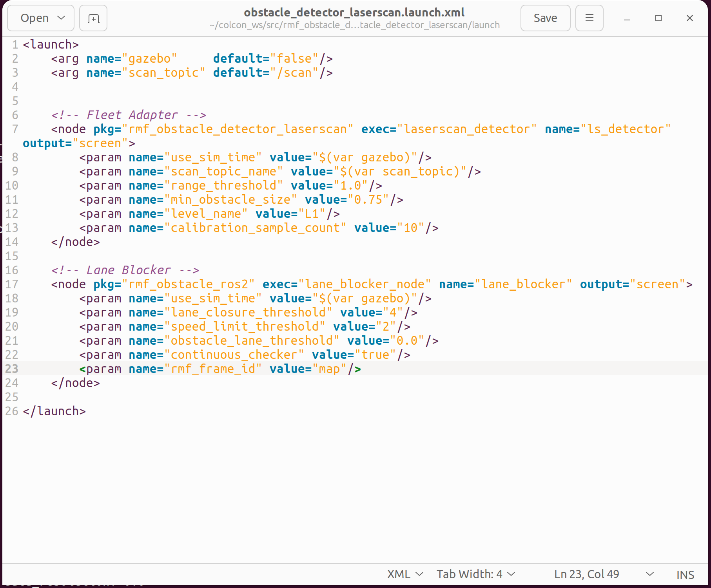Click "ls_detector" node name
The height and width of the screenshot is (588, 711).
point(626,129)
